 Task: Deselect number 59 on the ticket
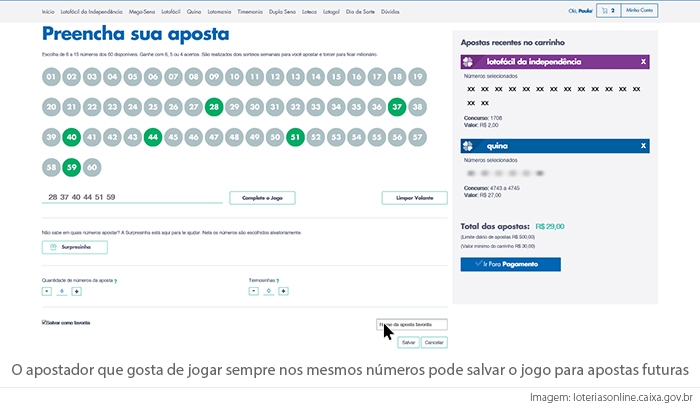(71, 167)
